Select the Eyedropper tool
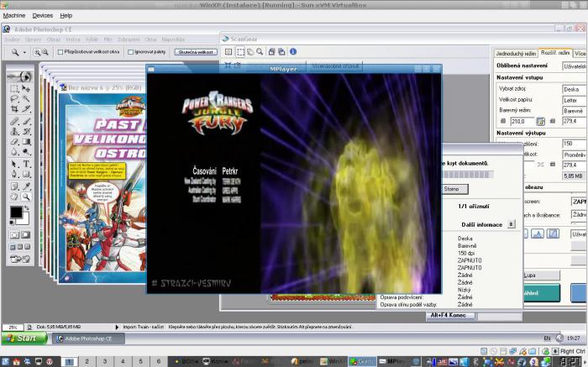 [26, 186]
